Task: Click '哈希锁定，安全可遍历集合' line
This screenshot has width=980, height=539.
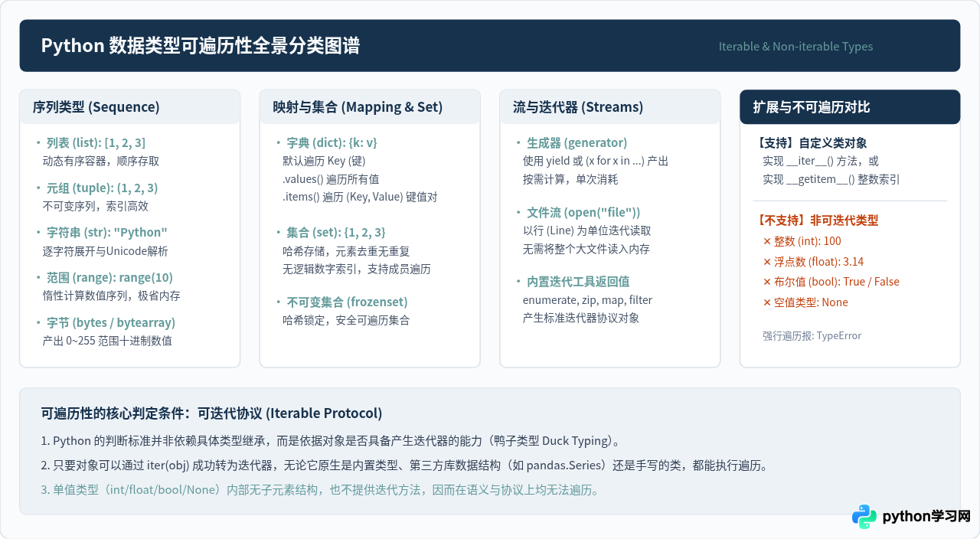Action: click(346, 320)
